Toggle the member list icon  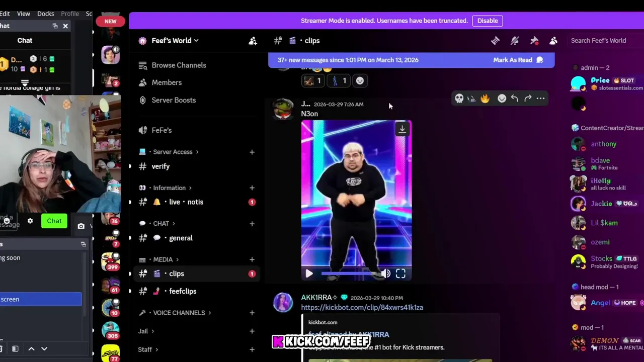pos(553,41)
